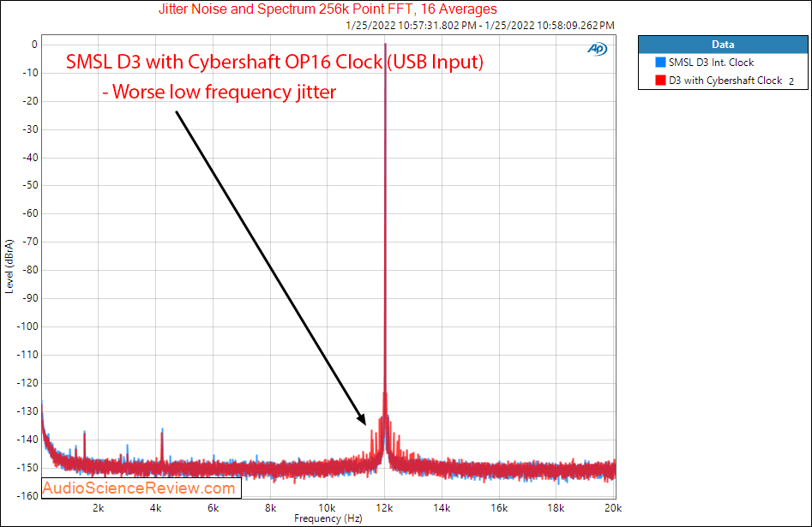
Task: Click the red D3 with Cybershaft Clock swatch
Action: (660, 81)
